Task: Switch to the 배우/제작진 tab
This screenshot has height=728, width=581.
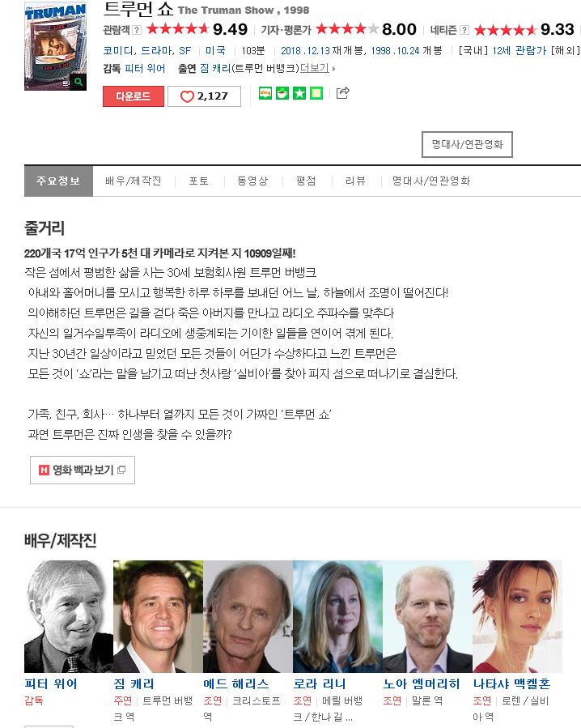Action: [x=134, y=181]
